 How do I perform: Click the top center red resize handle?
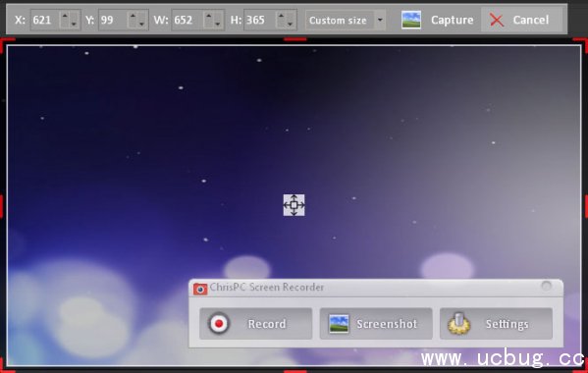pos(295,39)
